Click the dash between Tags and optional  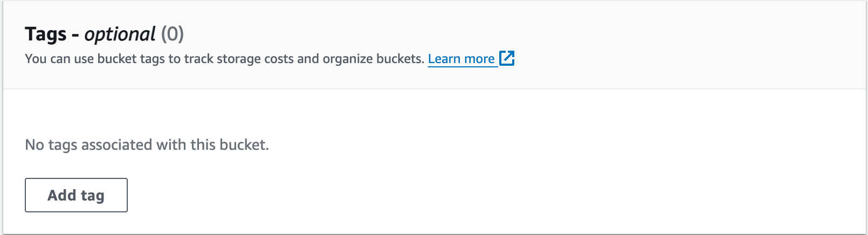[75, 35]
